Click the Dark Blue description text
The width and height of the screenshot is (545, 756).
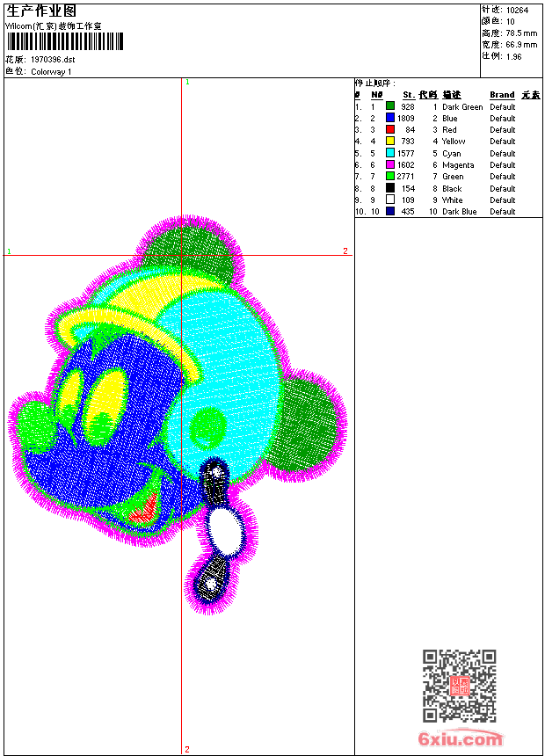click(459, 212)
